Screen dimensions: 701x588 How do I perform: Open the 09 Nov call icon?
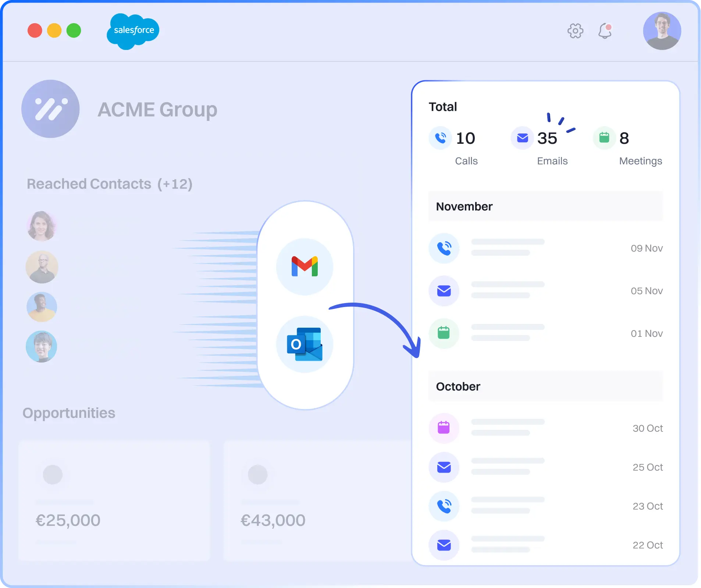444,248
